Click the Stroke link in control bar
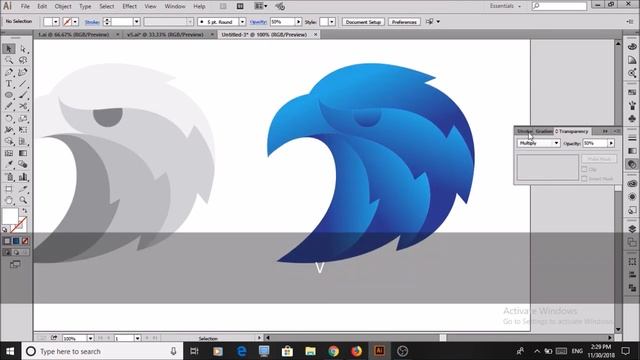Viewport: 640px width, 360px height. (92, 22)
